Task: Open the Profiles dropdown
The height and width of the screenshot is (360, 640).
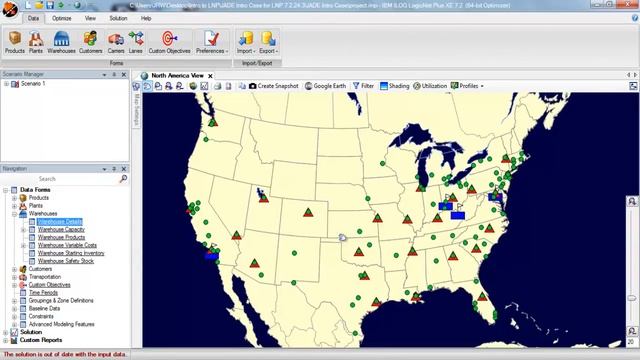Action: click(467, 86)
